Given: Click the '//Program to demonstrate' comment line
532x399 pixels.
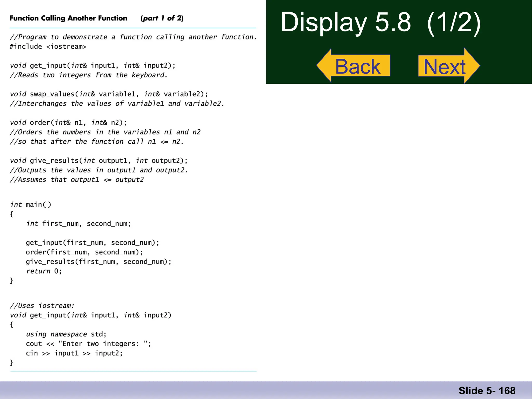Looking at the screenshot, I should coord(133,37).
